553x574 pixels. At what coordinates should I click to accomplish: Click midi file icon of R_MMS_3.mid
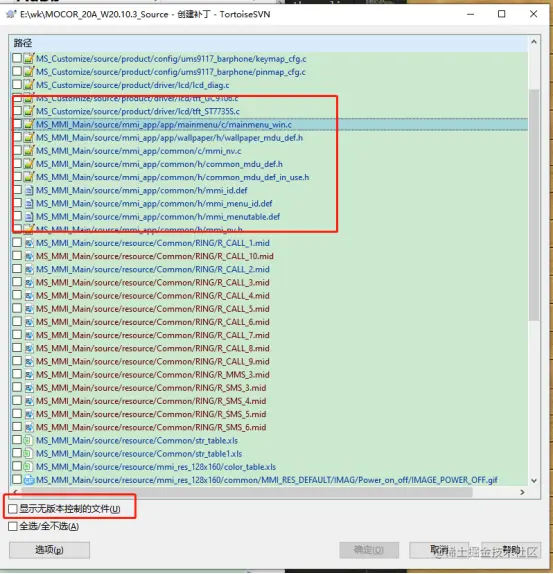pyautogui.click(x=29, y=374)
